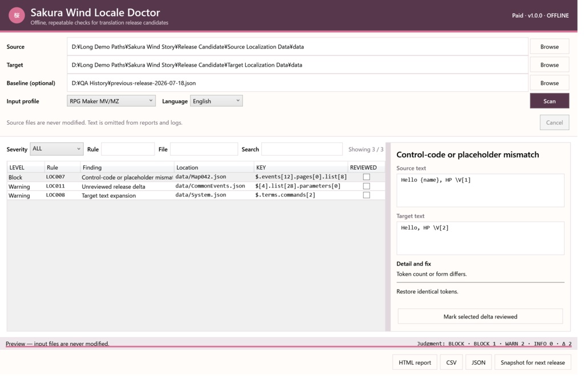Sort by Finding column header

(x=127, y=168)
